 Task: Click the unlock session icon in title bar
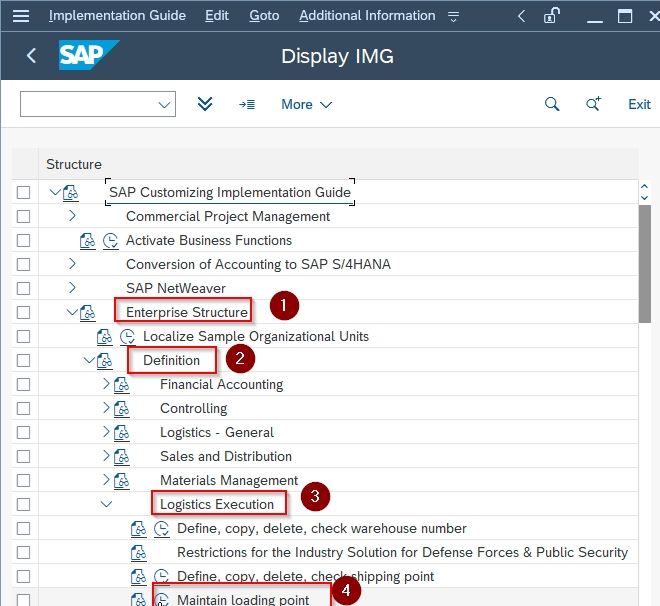pos(551,16)
